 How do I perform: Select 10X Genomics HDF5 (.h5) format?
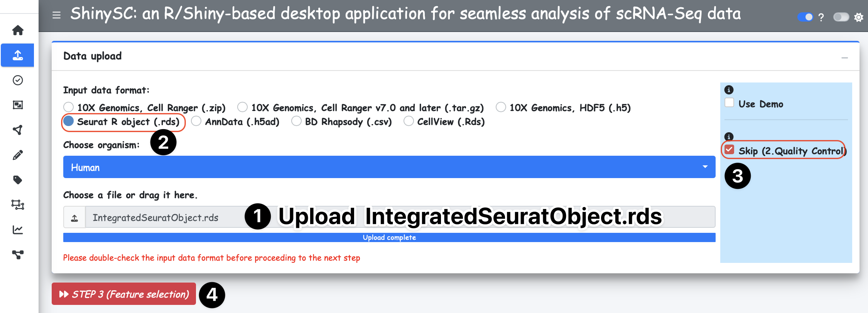(x=501, y=107)
